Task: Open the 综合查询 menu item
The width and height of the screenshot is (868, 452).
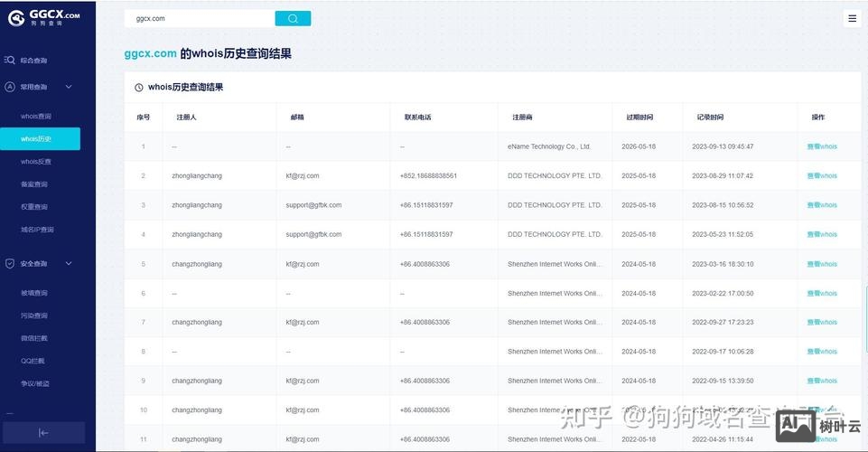Action: pyautogui.click(x=33, y=61)
